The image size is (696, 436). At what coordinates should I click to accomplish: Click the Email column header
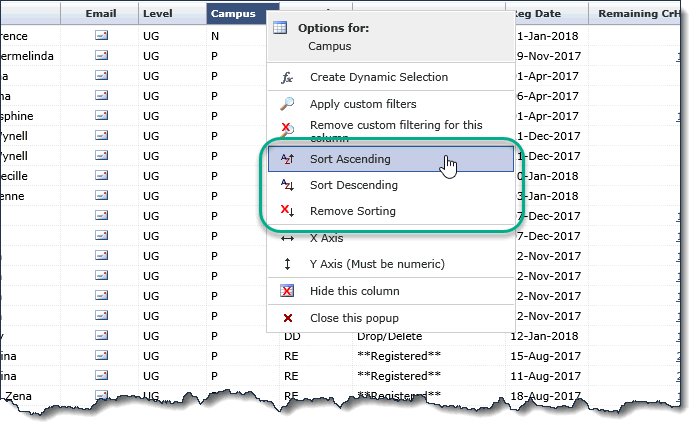pos(101,13)
